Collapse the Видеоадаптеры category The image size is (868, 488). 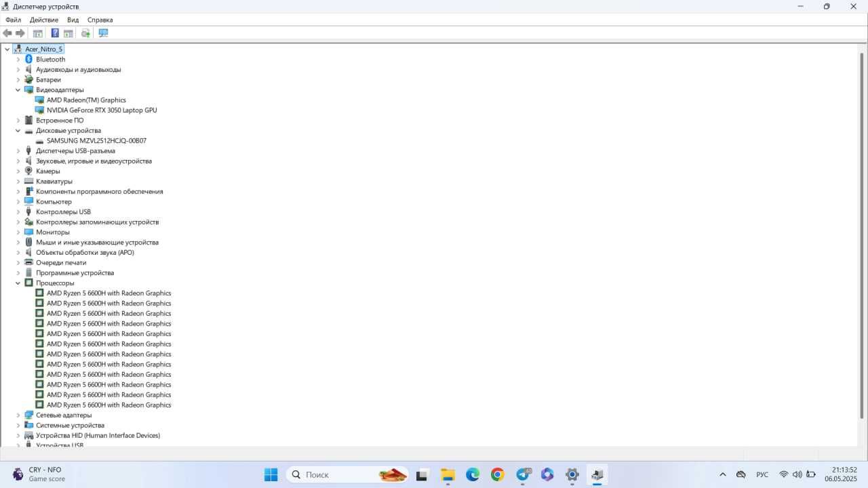pos(18,89)
